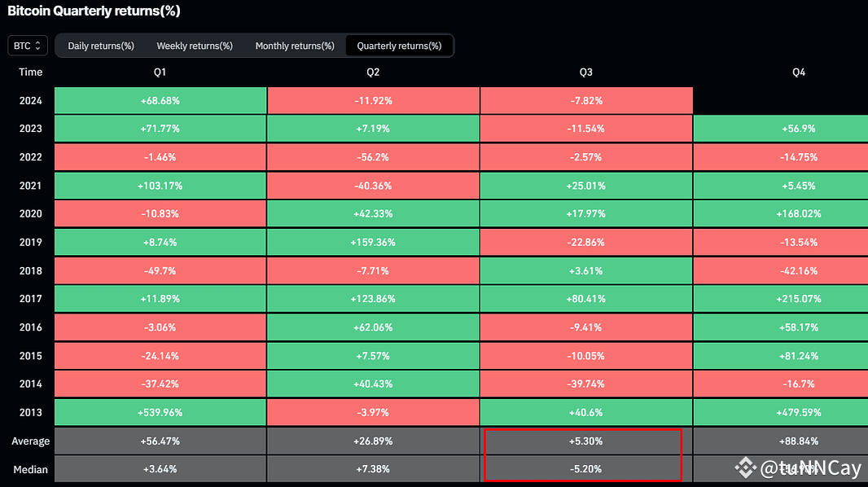This screenshot has width=868, height=487.
Task: Click the Binance logo watermark icon
Action: [745, 468]
